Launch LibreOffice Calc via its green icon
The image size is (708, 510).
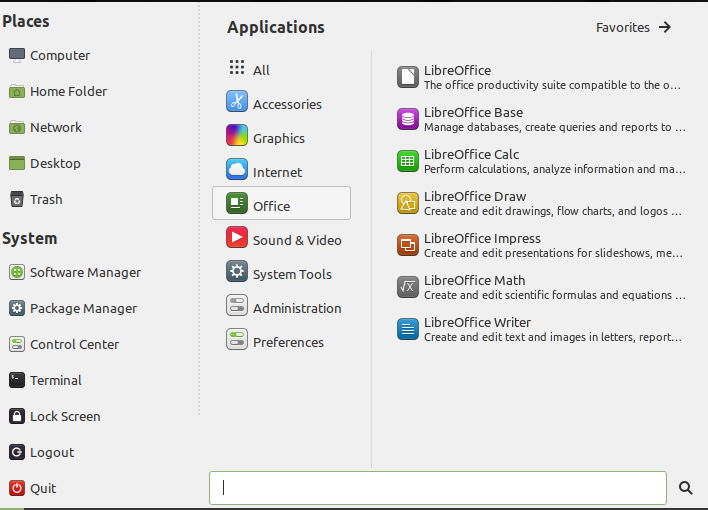[x=408, y=161]
